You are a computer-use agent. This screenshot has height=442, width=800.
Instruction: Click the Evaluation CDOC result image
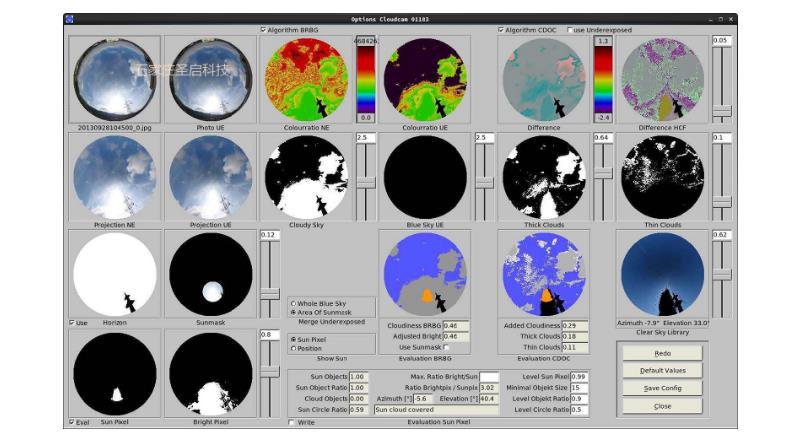pos(544,274)
